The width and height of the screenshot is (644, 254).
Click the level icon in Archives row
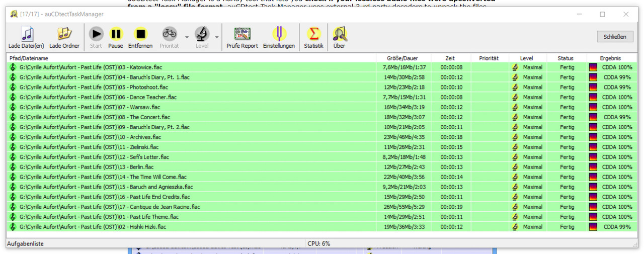click(x=515, y=137)
